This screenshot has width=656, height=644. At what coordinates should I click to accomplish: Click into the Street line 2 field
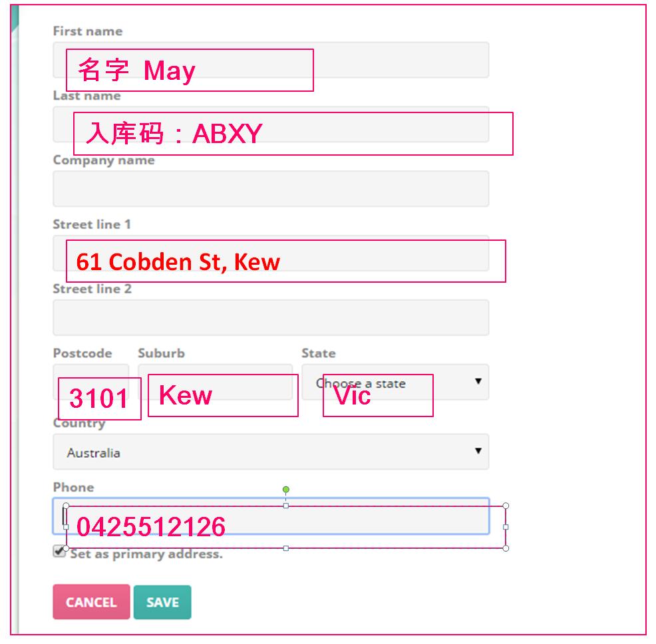pyautogui.click(x=271, y=317)
